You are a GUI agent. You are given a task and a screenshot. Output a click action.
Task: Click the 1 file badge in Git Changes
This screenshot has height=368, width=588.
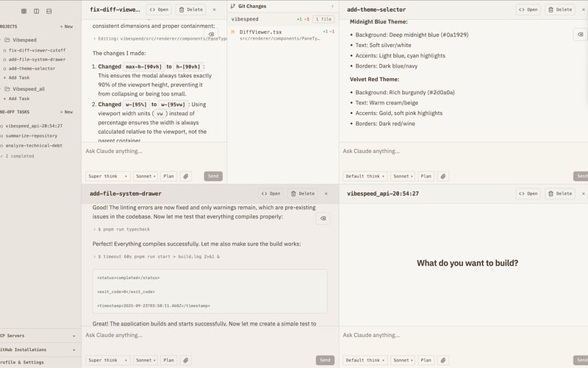323,19
